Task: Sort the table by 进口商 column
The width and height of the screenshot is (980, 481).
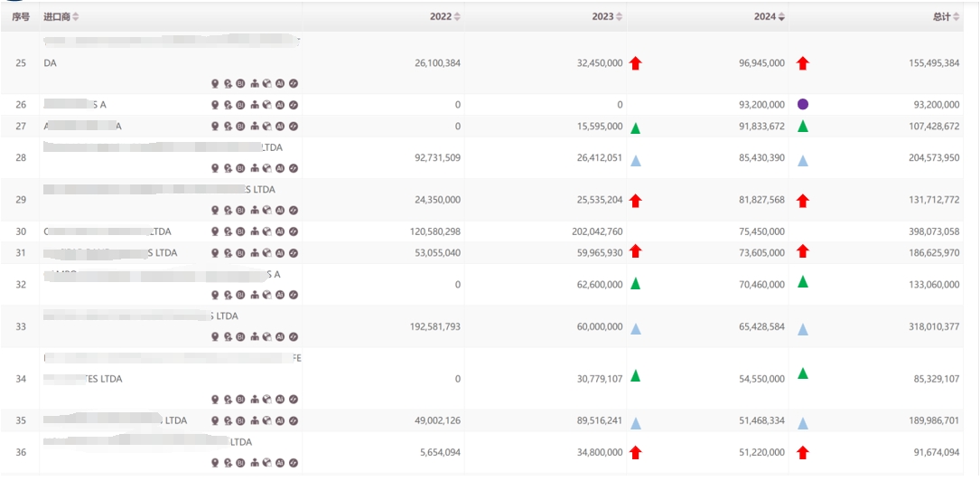Action: 76,17
